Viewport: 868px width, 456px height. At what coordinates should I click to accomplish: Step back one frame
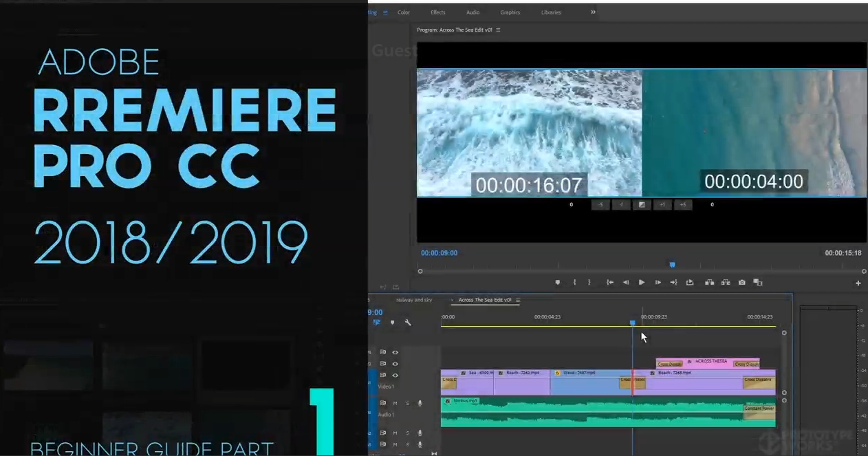click(626, 282)
